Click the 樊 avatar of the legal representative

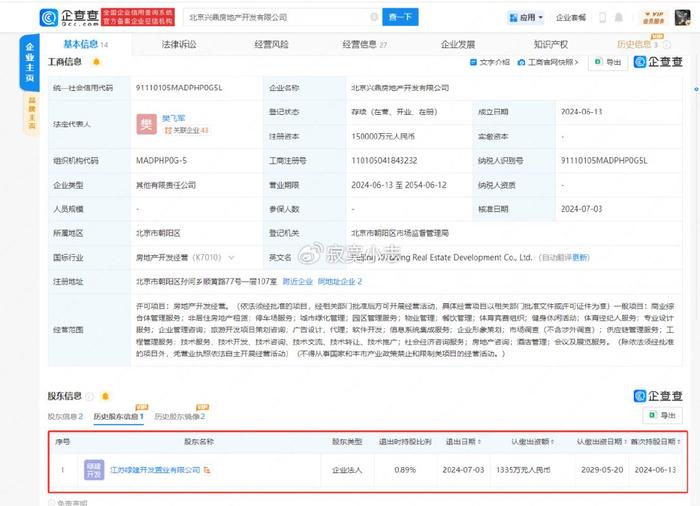pos(146,124)
